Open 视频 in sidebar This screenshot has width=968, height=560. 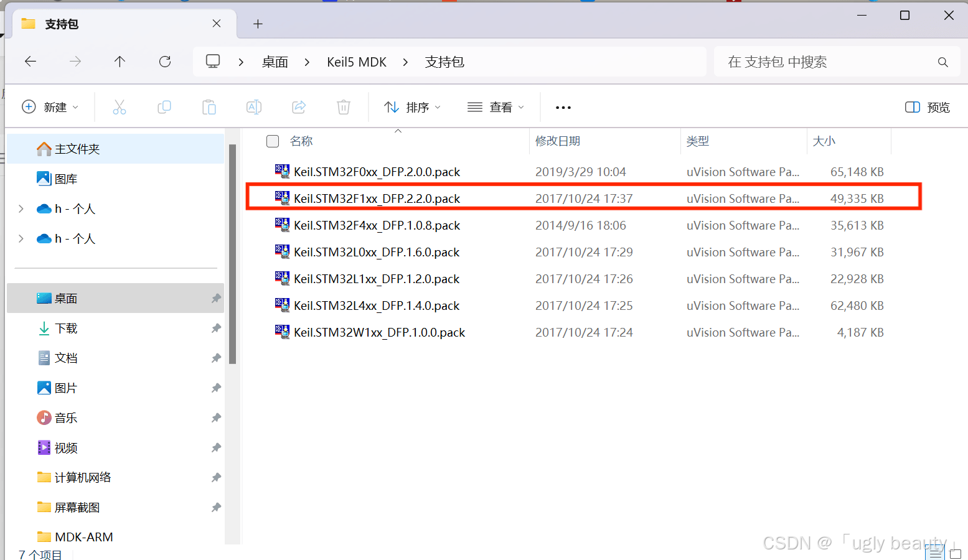coord(115,447)
